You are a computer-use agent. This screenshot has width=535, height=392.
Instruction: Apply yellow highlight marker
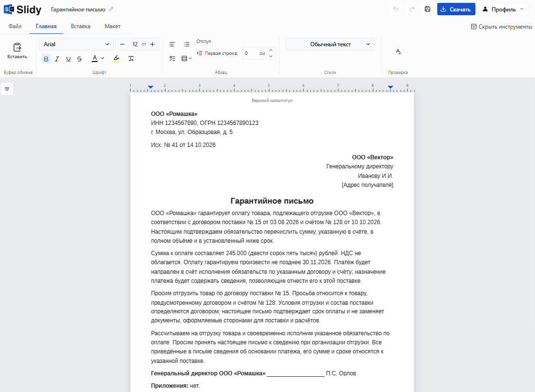tap(117, 59)
